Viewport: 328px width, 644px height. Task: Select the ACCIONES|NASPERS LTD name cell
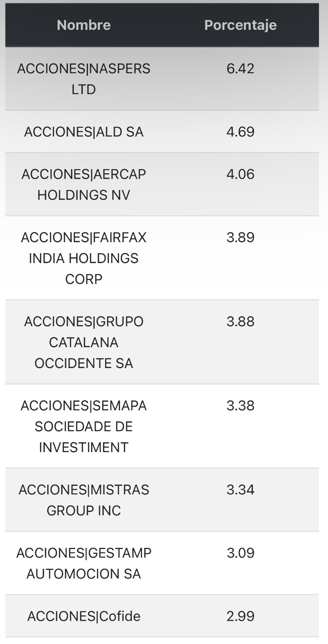(84, 79)
